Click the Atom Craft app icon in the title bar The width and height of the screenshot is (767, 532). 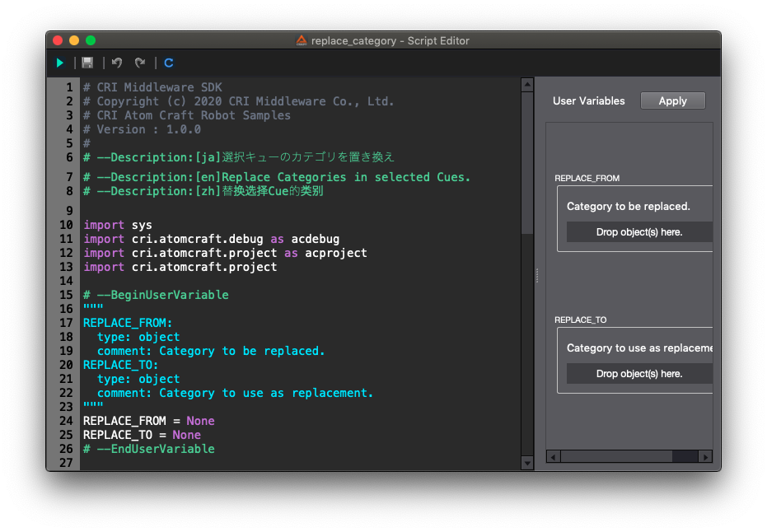(x=302, y=40)
